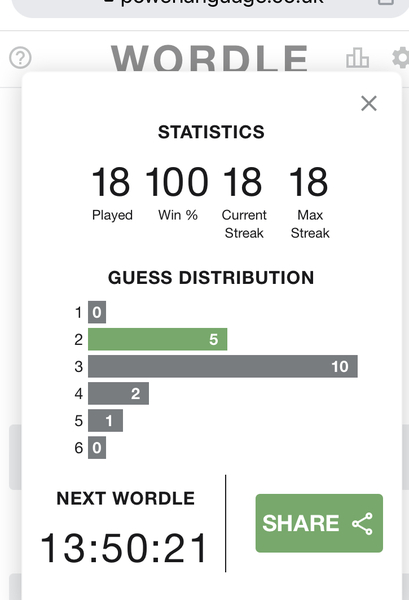Open the statistics bar chart icon
The width and height of the screenshot is (409, 600).
point(357,58)
